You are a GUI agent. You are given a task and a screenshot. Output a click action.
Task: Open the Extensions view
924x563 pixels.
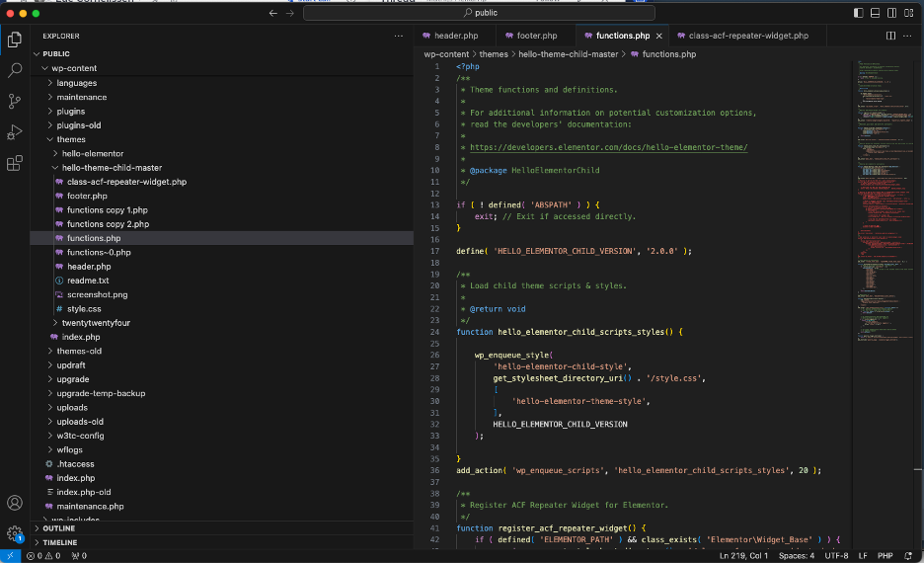[x=15, y=163]
